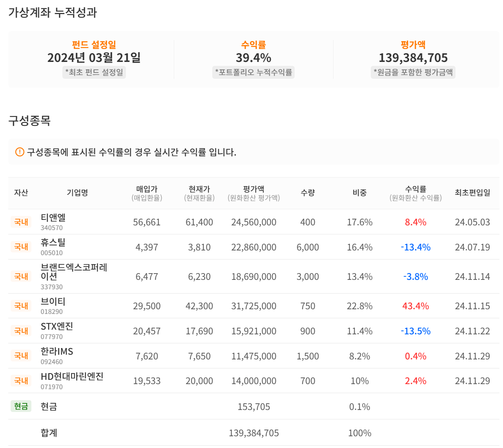This screenshot has width=503, height=448.
Task: Click the 구성종목 heading
Action: 29,121
